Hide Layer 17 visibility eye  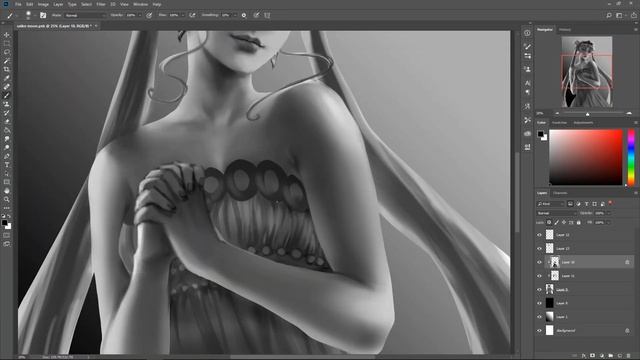pos(539,248)
